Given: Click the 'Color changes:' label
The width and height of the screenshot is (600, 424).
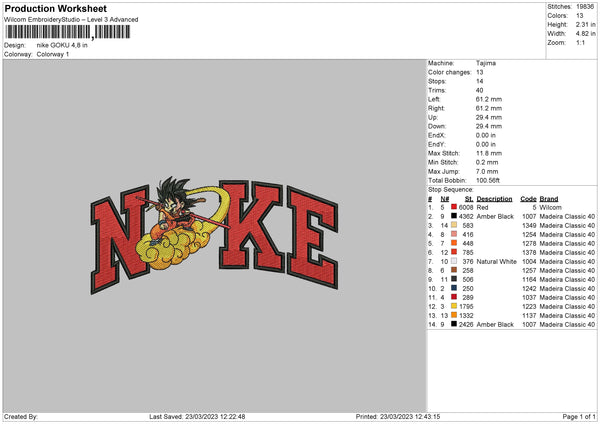Looking at the screenshot, I should point(450,72).
